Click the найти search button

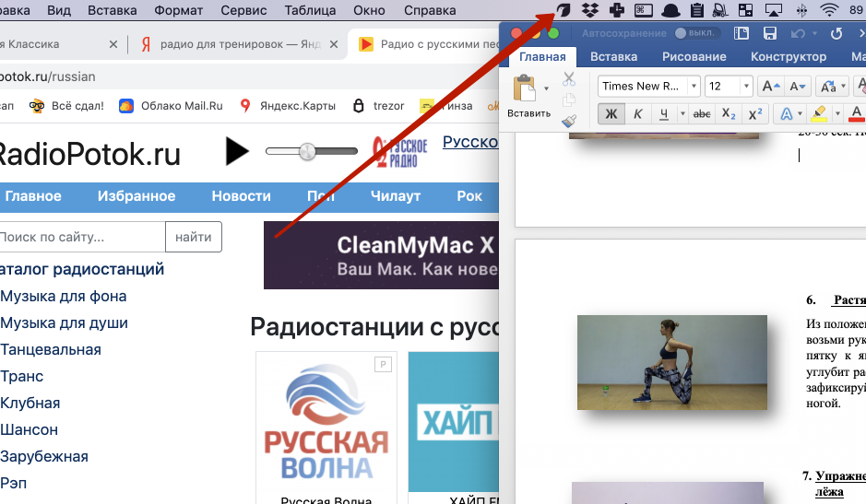click(194, 237)
